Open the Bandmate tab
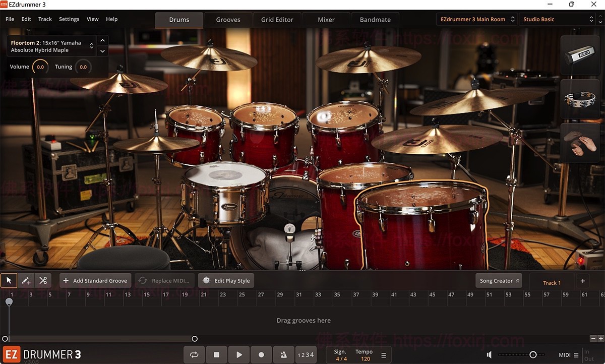The width and height of the screenshot is (605, 364). click(x=375, y=19)
